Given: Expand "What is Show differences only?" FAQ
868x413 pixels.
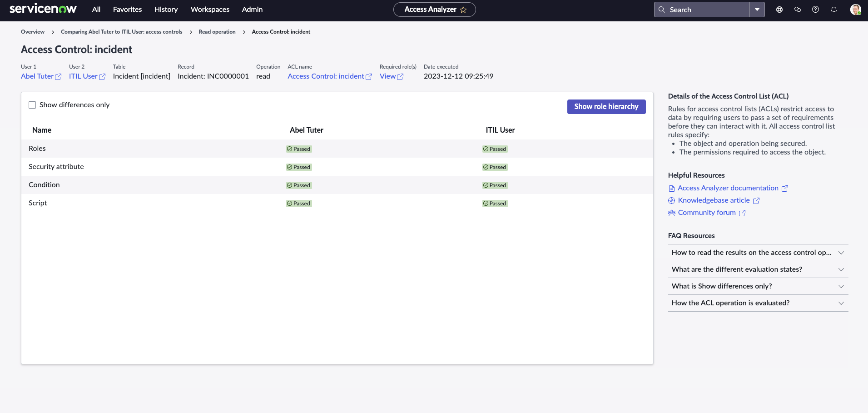Looking at the screenshot, I should [x=758, y=286].
